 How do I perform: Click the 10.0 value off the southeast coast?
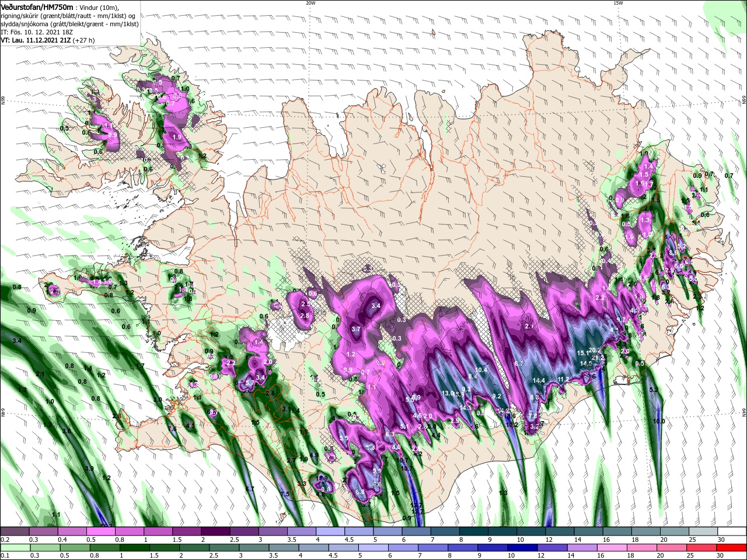[659, 421]
